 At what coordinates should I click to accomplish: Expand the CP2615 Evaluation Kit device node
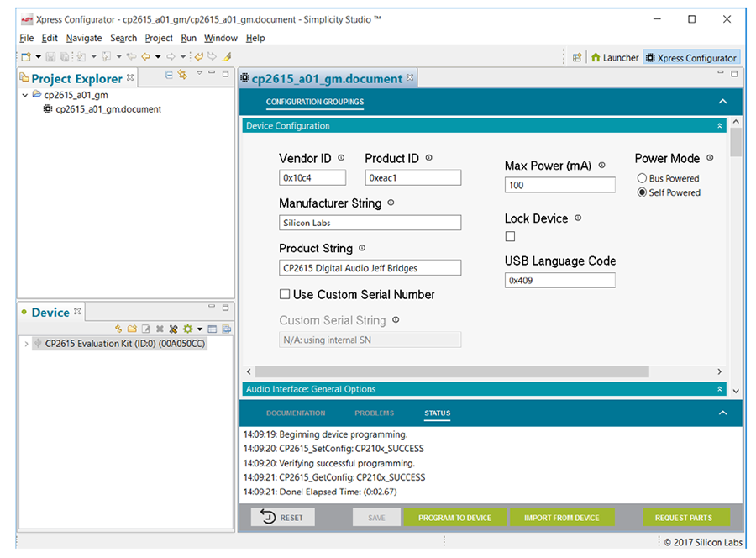(x=26, y=344)
